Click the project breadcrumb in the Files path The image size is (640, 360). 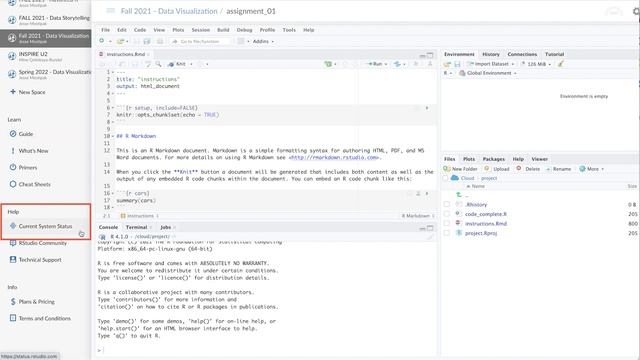(489, 178)
